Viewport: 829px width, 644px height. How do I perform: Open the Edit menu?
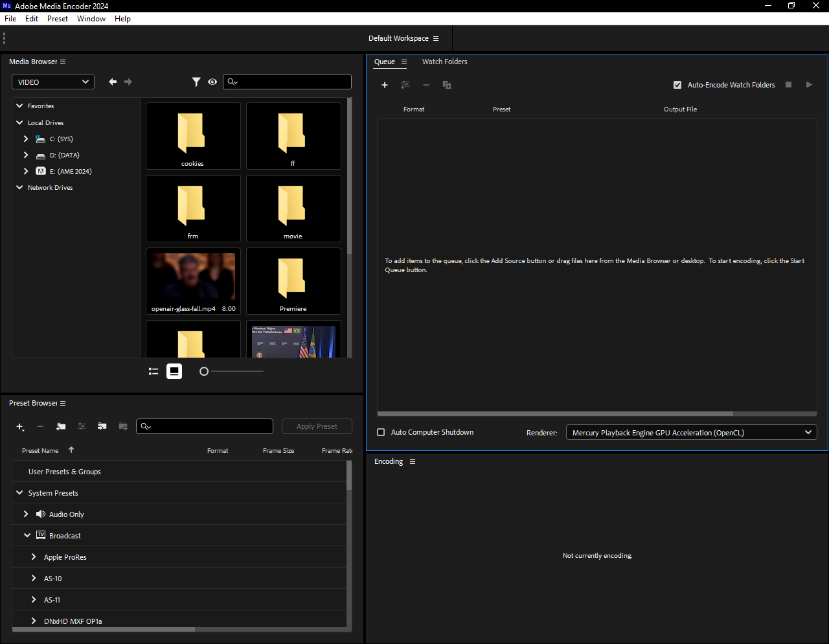click(x=32, y=19)
